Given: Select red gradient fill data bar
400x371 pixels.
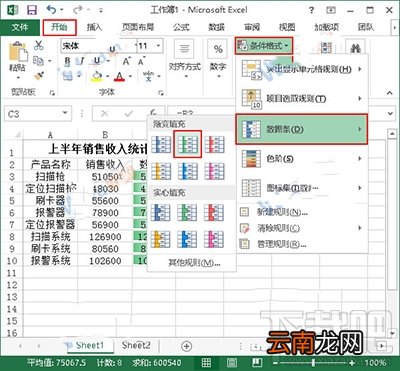Looking at the screenshot, I should [214, 144].
